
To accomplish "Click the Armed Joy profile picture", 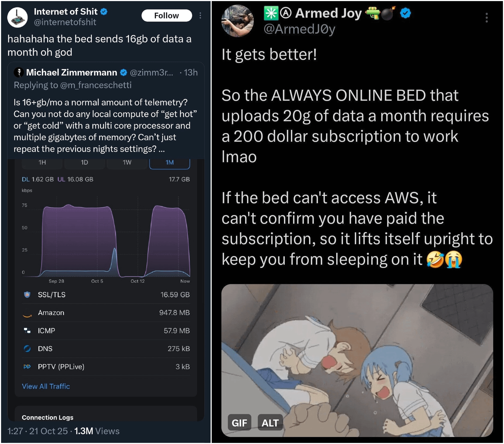I will pyautogui.click(x=238, y=21).
